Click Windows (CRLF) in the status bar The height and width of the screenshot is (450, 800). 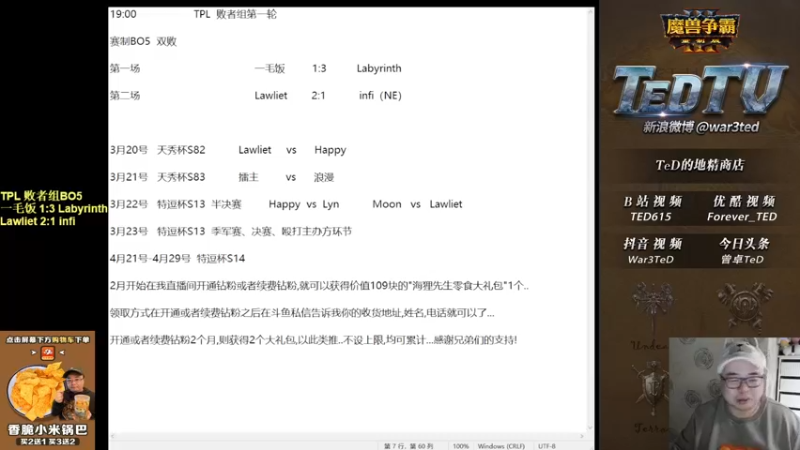(x=501, y=446)
